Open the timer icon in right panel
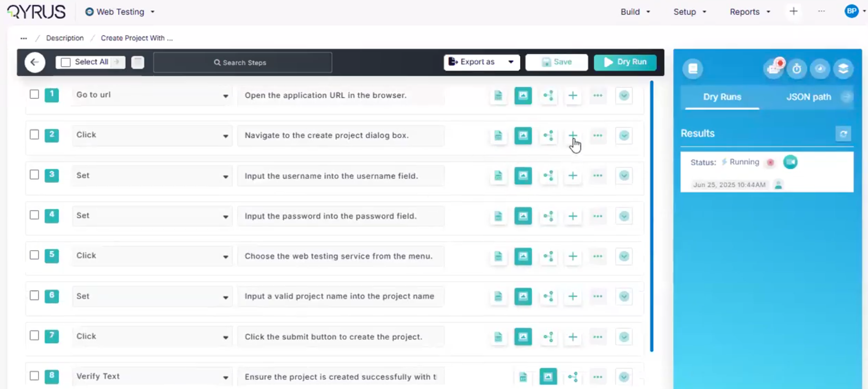Image resolution: width=868 pixels, height=389 pixels. (x=796, y=69)
